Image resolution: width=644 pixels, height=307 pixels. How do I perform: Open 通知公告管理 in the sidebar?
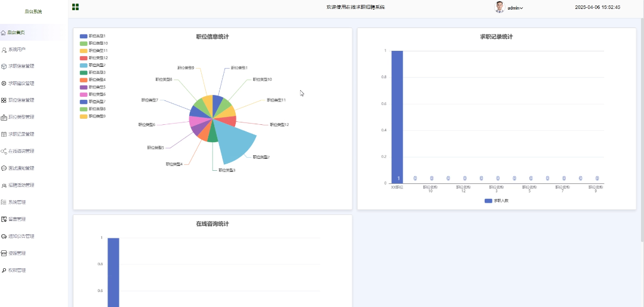21,237
